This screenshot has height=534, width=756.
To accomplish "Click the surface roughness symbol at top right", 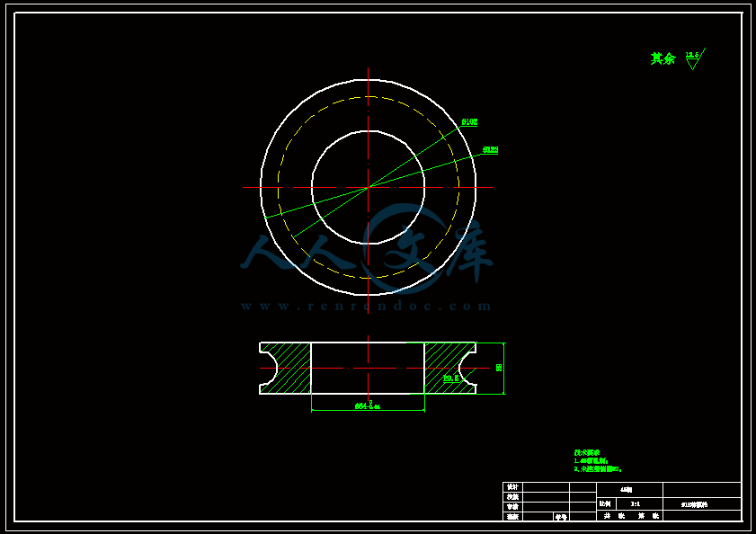I will point(695,58).
